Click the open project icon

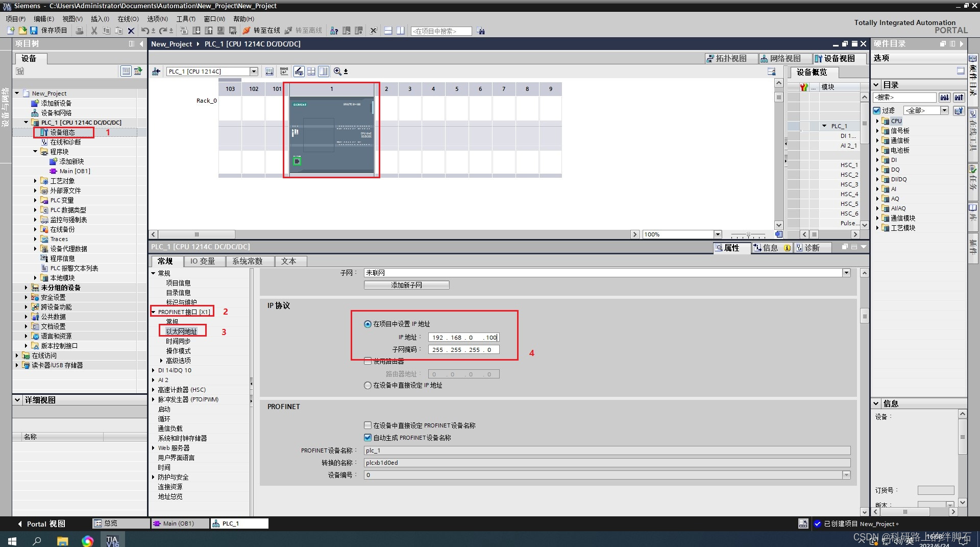pyautogui.click(x=22, y=31)
